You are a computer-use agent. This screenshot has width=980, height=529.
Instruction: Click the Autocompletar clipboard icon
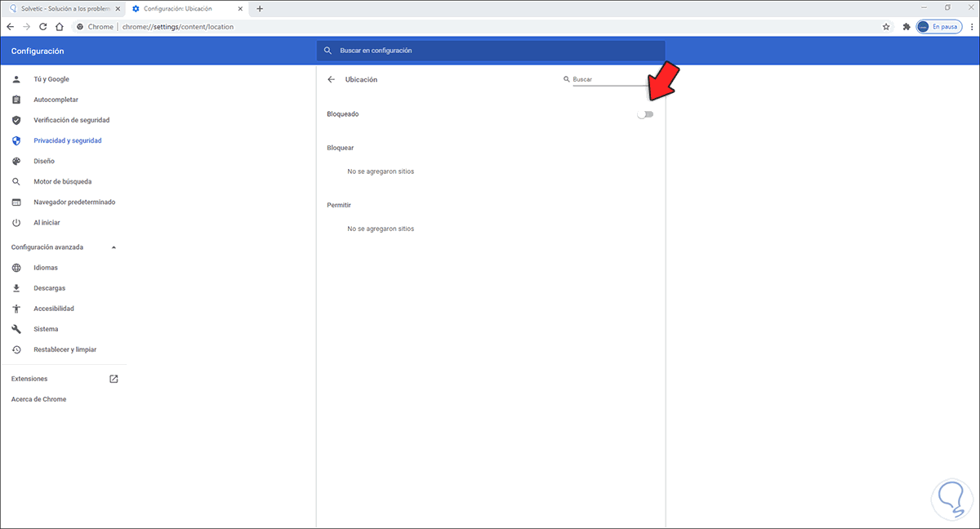point(16,100)
